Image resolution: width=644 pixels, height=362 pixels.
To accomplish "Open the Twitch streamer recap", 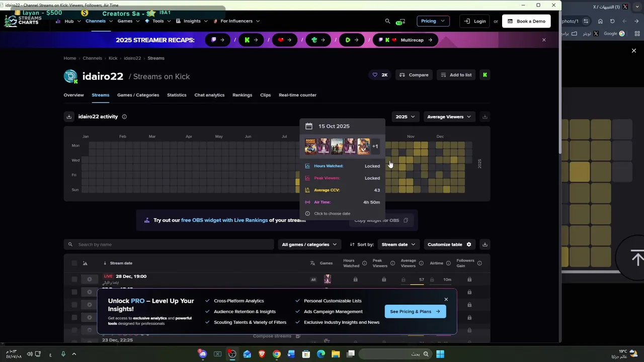I will coord(218,40).
